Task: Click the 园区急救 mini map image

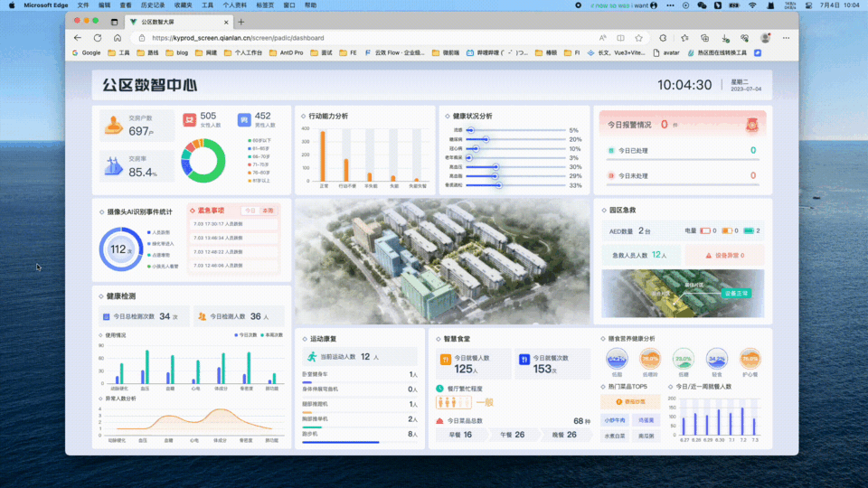Action: point(683,293)
